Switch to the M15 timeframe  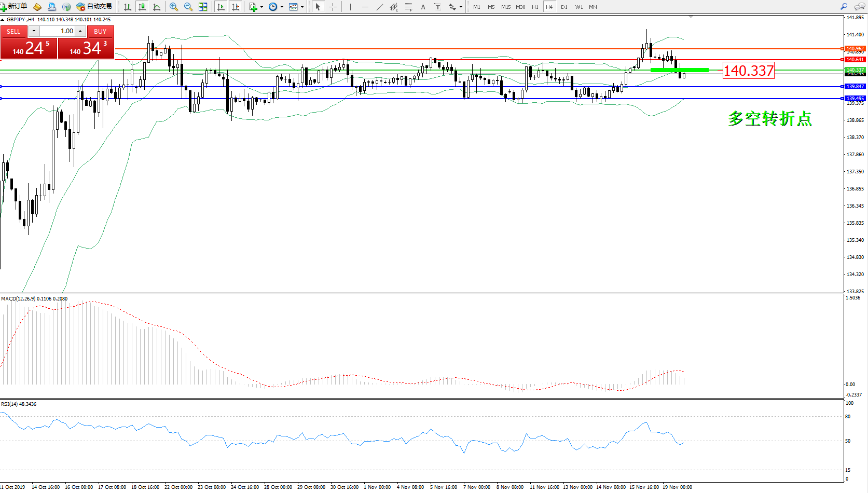point(505,7)
